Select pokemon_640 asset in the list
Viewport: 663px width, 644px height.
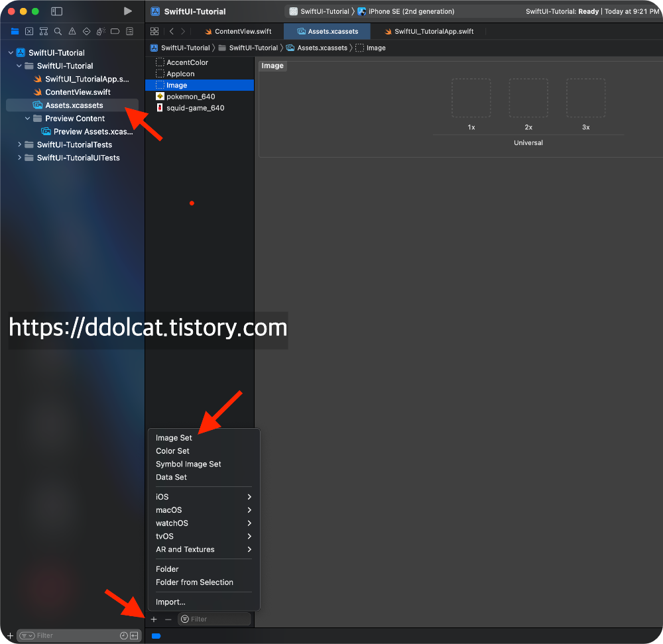point(190,97)
